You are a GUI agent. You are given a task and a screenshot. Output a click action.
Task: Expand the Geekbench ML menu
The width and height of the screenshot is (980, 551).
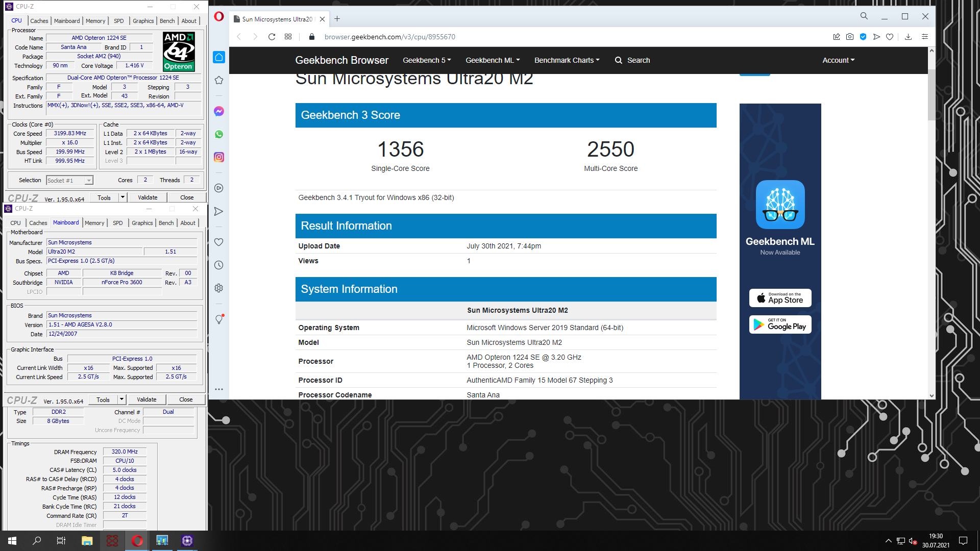point(493,60)
